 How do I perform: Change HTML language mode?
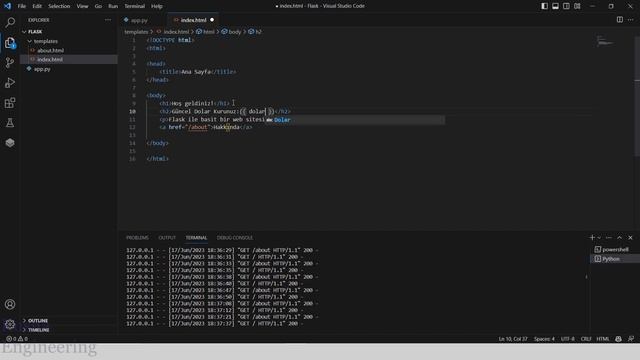(x=602, y=339)
